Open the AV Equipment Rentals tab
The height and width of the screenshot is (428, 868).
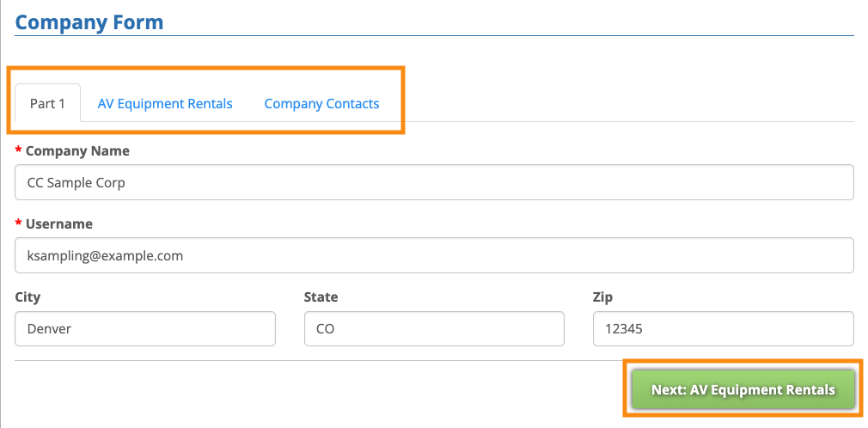click(x=165, y=103)
